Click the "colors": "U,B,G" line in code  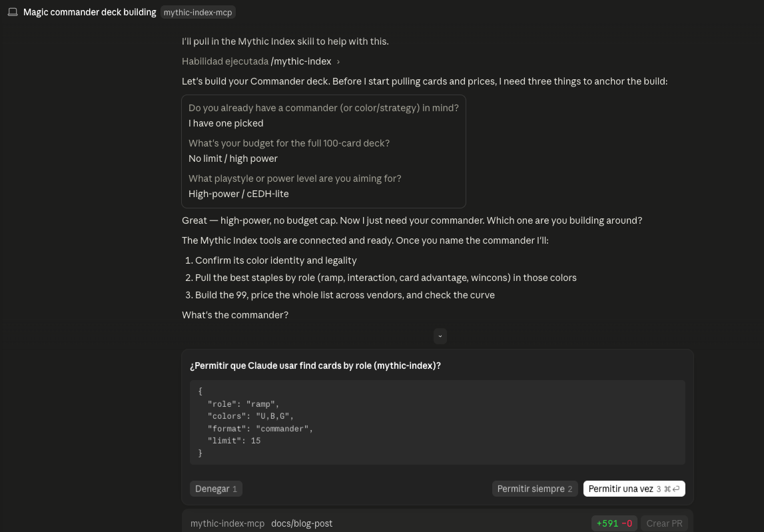tap(250, 416)
